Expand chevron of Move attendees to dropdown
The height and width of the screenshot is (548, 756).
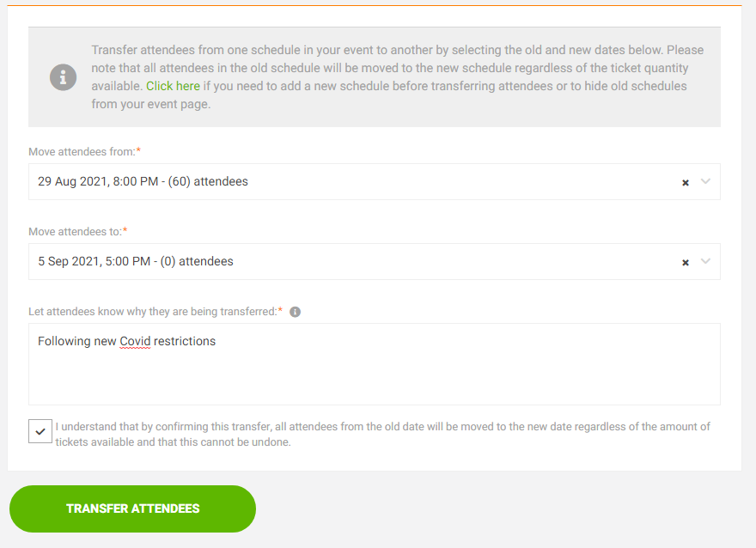coord(705,261)
